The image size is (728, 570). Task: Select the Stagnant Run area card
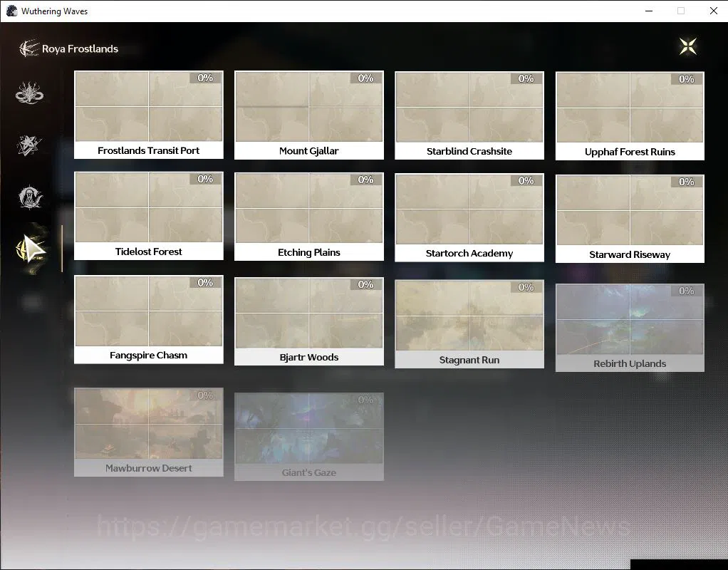[469, 323]
